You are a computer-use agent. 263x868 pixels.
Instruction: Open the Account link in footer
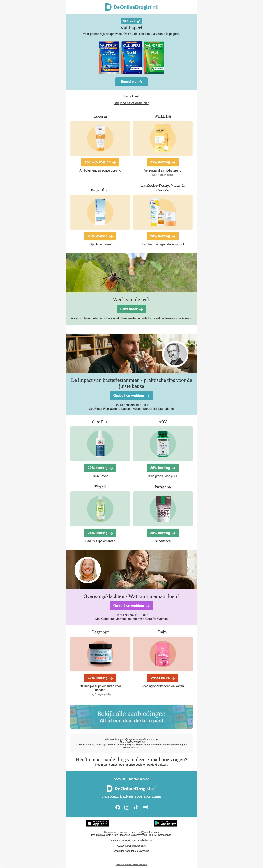[119, 779]
